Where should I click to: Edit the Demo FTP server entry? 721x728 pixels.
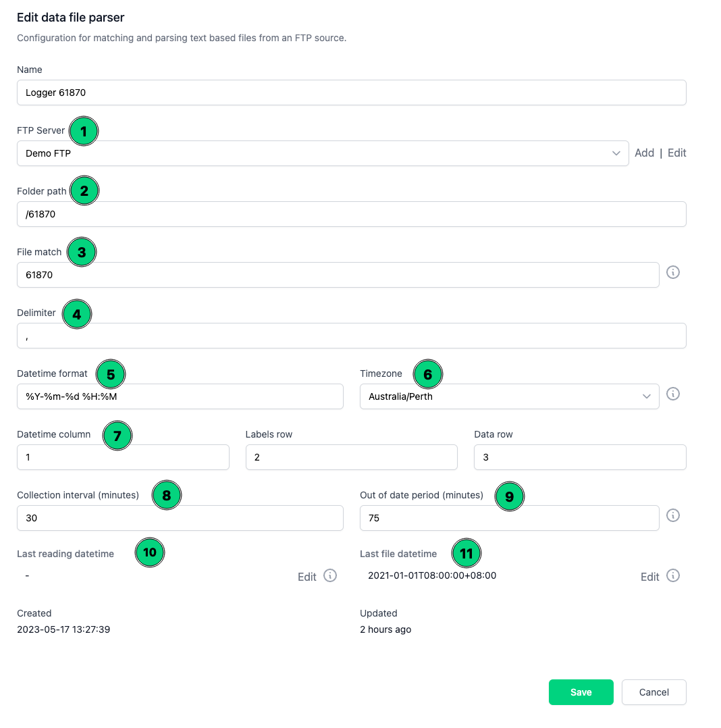click(x=676, y=153)
